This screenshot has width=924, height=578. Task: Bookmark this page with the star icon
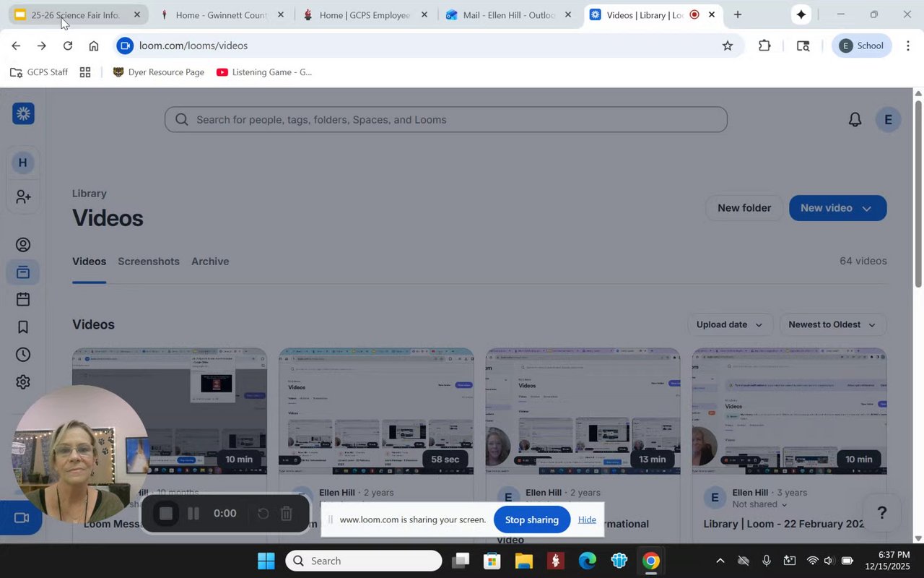coord(728,46)
